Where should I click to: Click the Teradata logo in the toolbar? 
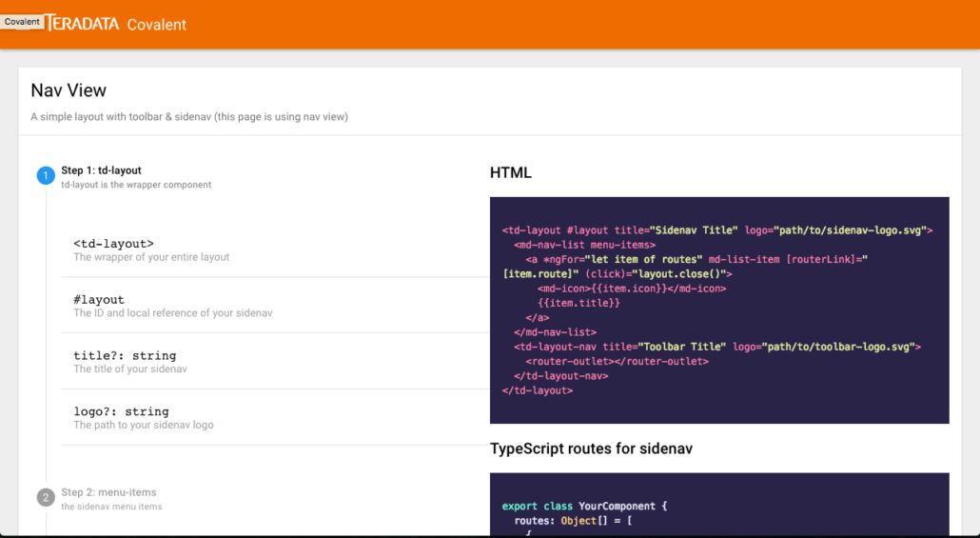[x=82, y=23]
